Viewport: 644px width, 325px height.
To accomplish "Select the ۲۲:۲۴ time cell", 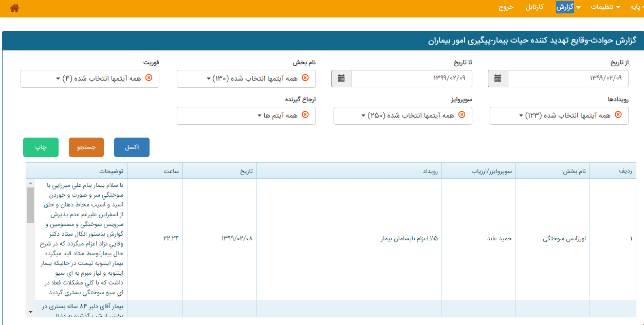I will [155, 239].
